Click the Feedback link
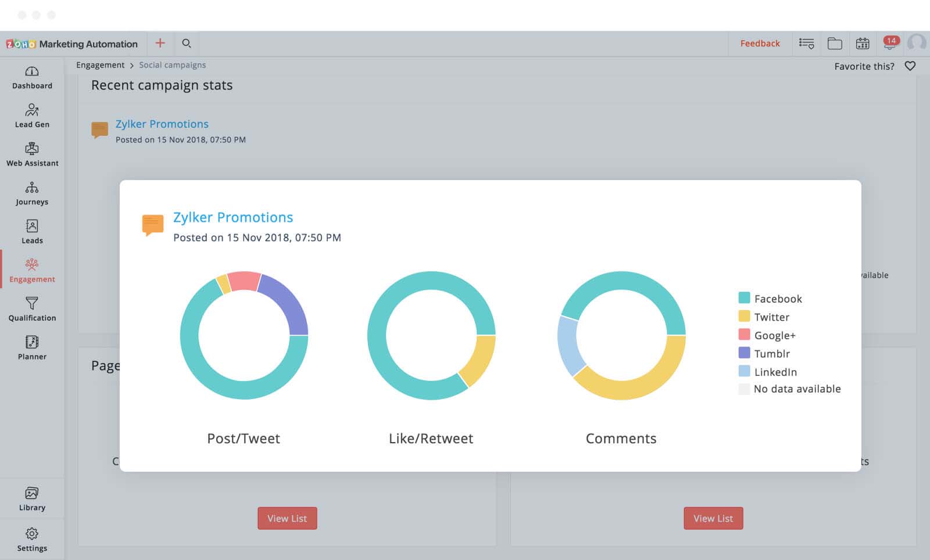 760,44
